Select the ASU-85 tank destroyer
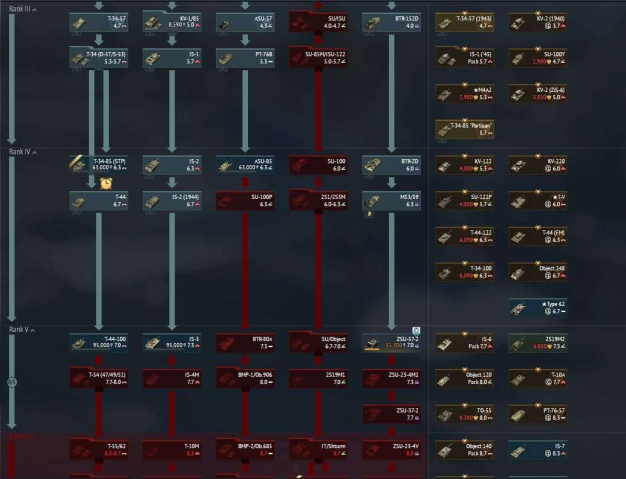Screen dimensions: 626x479 (x=245, y=164)
